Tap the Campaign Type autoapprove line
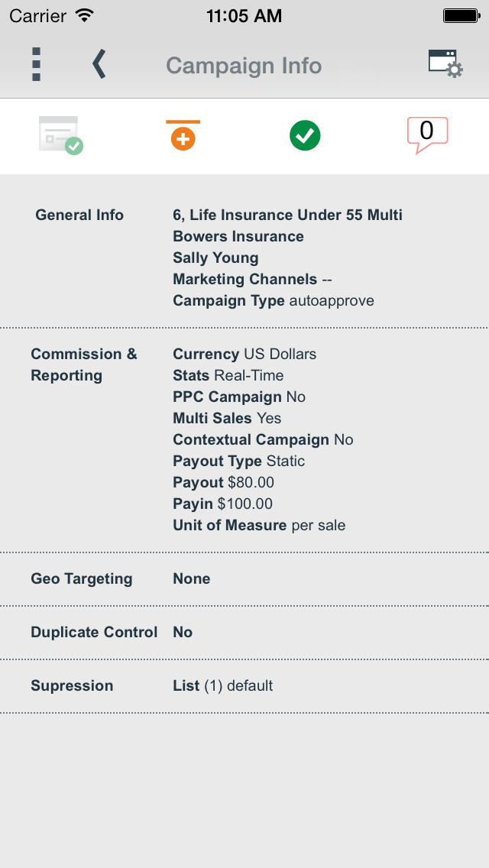The image size is (489, 868). click(274, 301)
